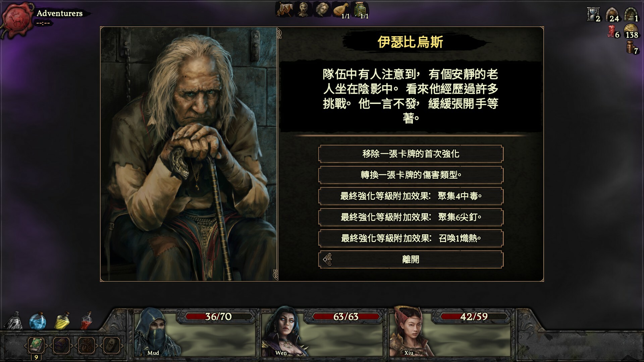
Task: Click the 離開 leave button
Action: pyautogui.click(x=411, y=259)
